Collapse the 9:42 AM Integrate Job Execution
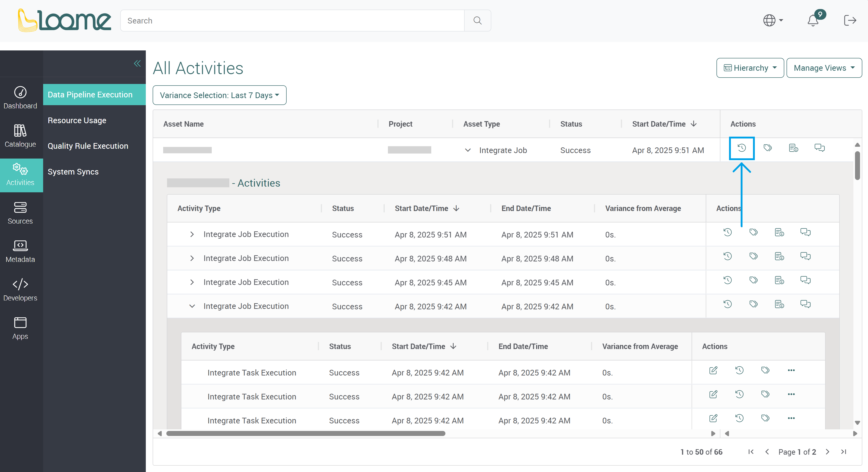Screen dimensions: 868x472 point(192,306)
